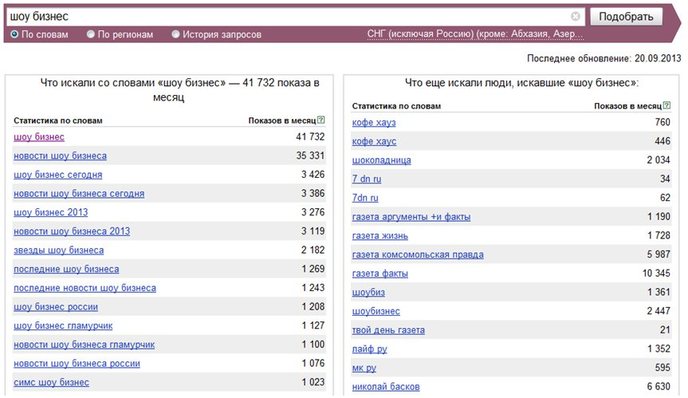Open the шоу бизнес гламурчик link
This screenshot has width=688, height=398.
tap(63, 326)
